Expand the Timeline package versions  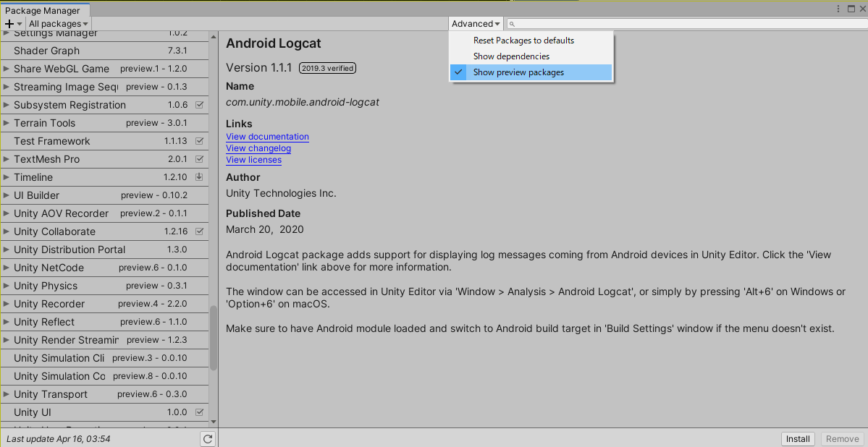tap(7, 177)
